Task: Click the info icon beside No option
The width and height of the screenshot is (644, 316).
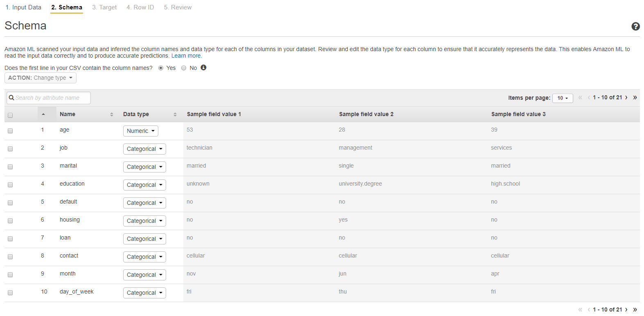Action: point(203,67)
